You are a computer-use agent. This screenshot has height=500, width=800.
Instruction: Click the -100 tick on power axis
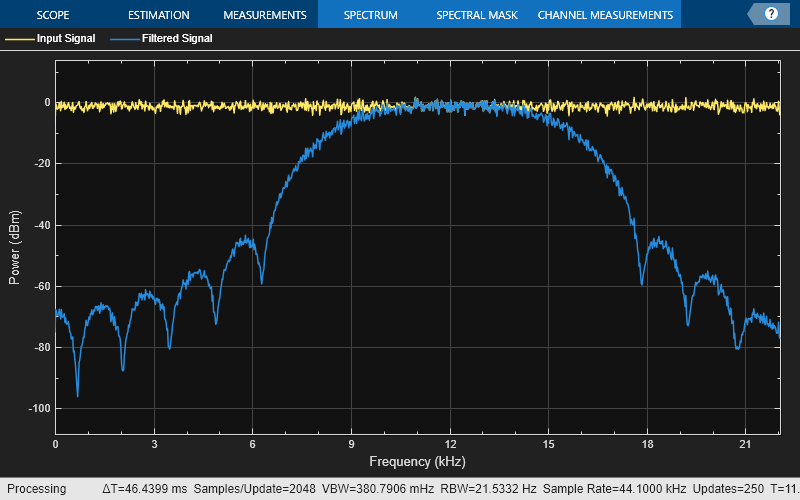[41, 409]
